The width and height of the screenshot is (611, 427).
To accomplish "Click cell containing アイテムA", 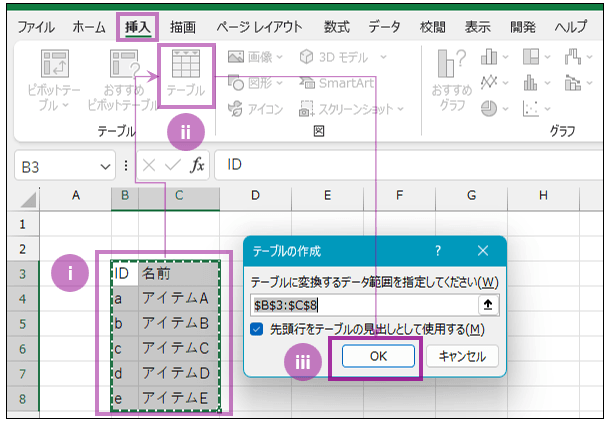I will [179, 299].
